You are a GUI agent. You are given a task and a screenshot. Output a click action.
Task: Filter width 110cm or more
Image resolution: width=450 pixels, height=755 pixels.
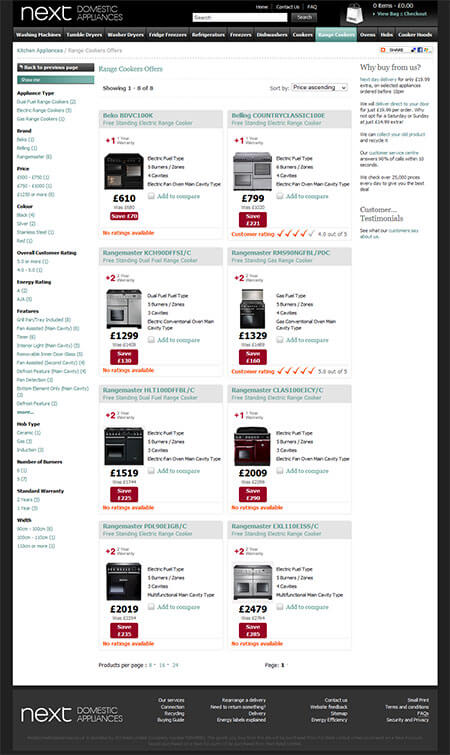coord(36,546)
